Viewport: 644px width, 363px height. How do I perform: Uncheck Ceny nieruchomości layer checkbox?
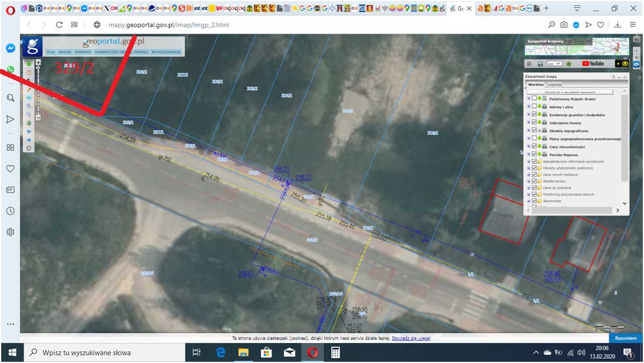pos(534,146)
